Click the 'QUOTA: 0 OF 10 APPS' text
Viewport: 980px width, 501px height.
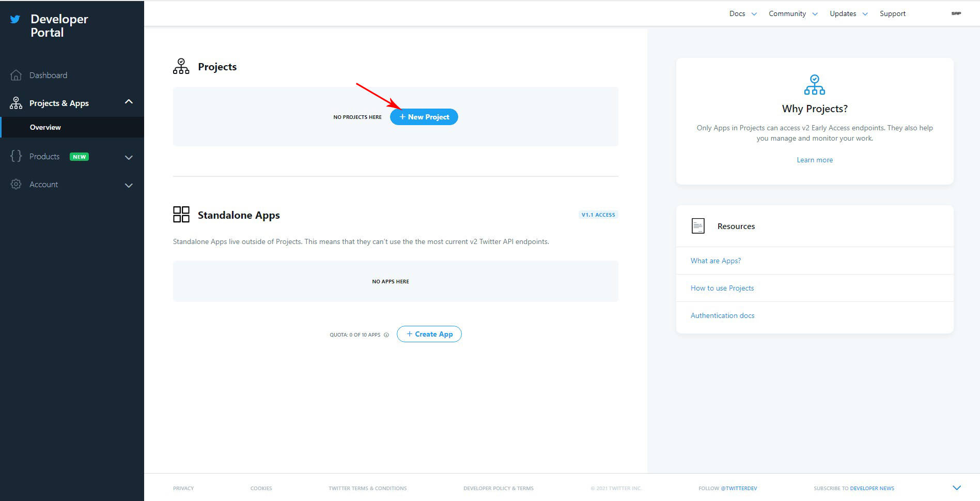pyautogui.click(x=355, y=335)
